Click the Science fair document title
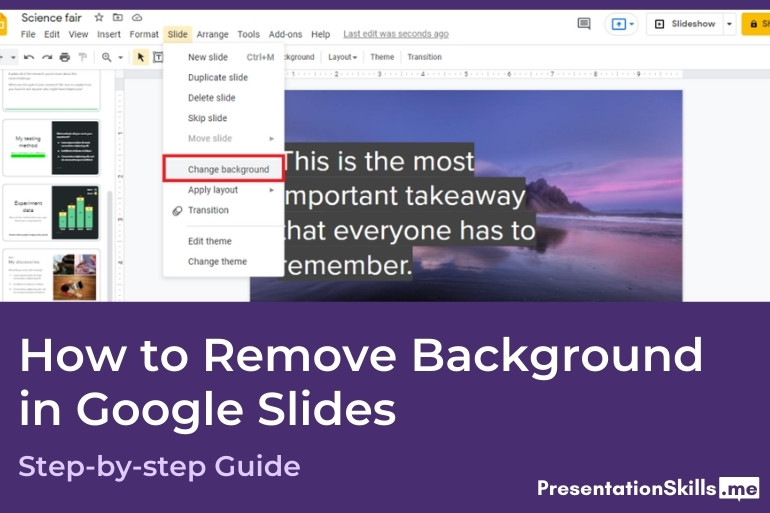 click(x=51, y=18)
